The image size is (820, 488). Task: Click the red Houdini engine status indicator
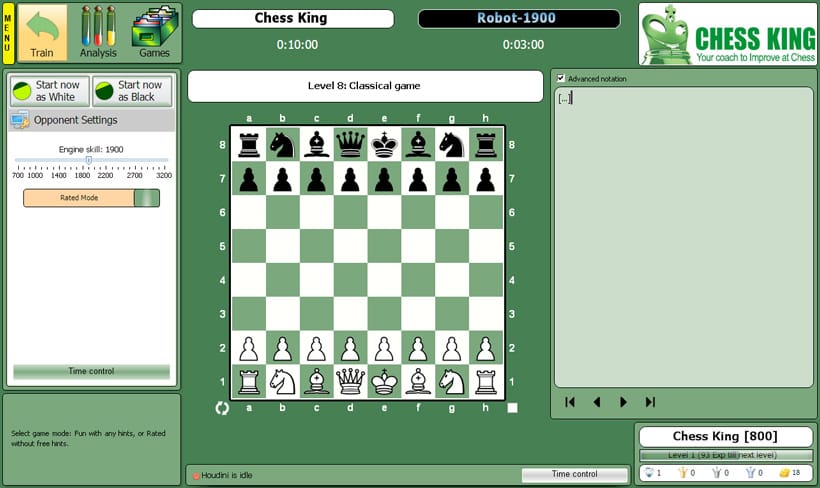196,474
